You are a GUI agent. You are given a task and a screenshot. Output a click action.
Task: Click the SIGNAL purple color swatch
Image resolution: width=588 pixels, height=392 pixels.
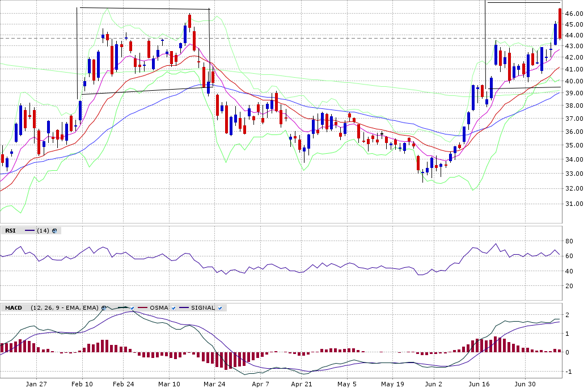pos(184,307)
